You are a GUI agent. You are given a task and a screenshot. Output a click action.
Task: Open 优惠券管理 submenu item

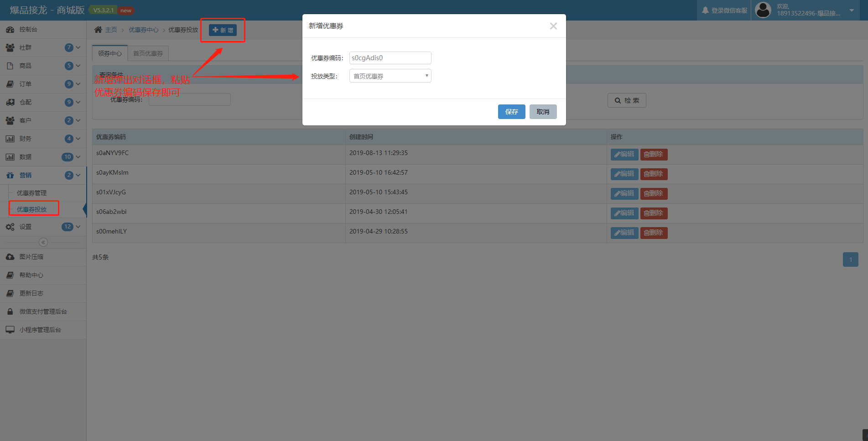32,193
